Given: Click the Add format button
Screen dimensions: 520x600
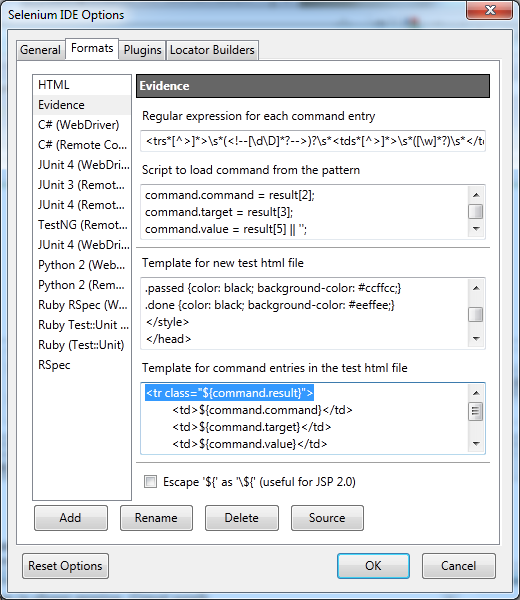Looking at the screenshot, I should click(x=71, y=518).
